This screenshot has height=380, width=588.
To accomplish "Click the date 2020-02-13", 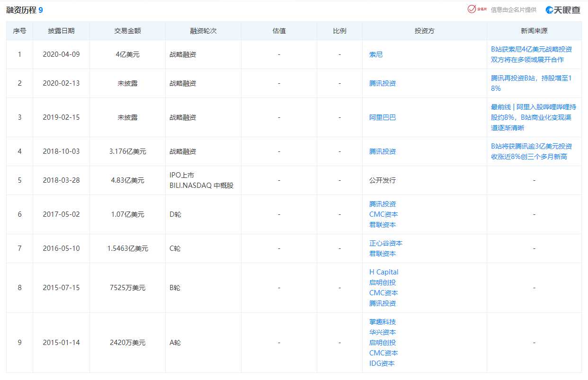I will (61, 83).
